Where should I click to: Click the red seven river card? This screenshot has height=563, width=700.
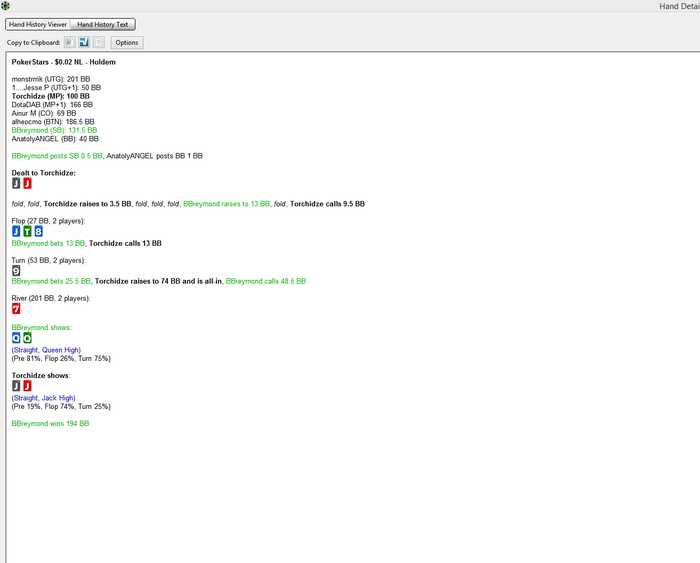(16, 309)
